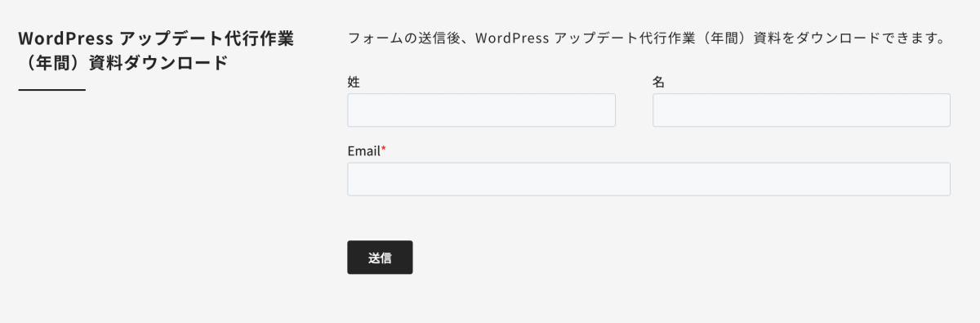Click the description sentence above the form

click(646, 38)
